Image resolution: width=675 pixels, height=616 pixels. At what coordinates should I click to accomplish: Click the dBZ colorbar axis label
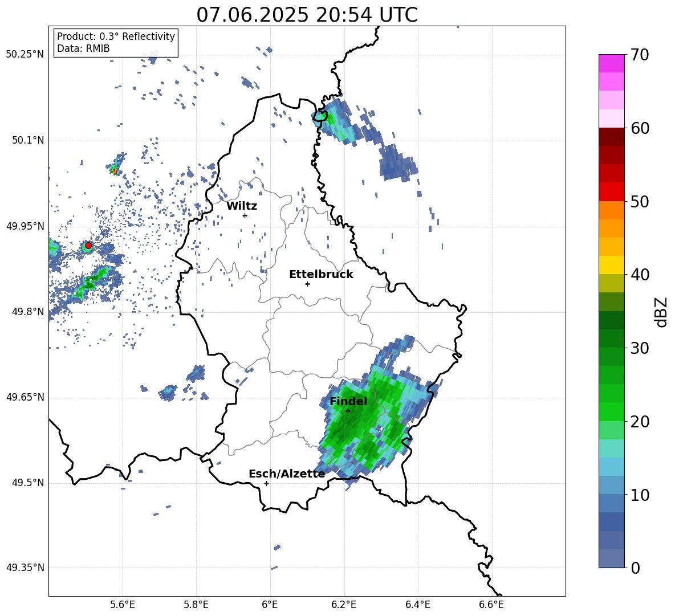pos(661,312)
